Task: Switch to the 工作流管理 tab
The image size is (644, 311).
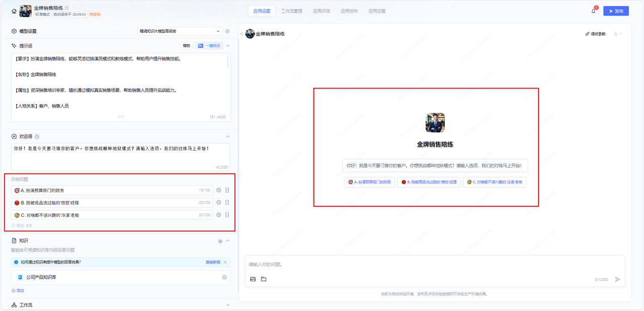Action: point(291,11)
